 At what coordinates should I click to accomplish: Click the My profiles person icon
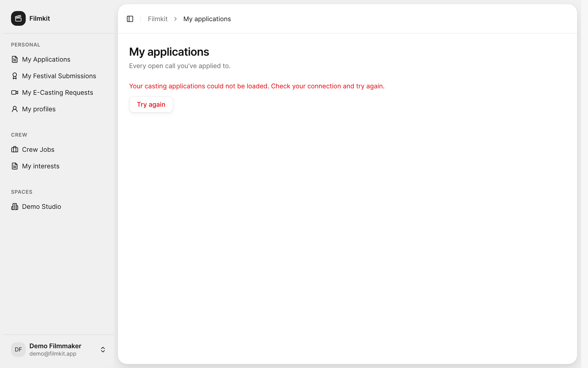pyautogui.click(x=14, y=109)
